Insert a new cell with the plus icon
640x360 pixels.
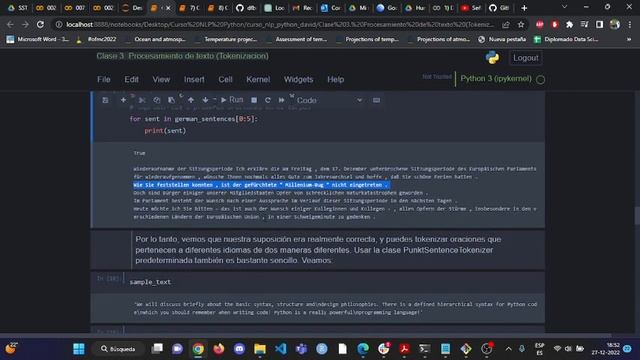click(x=123, y=100)
